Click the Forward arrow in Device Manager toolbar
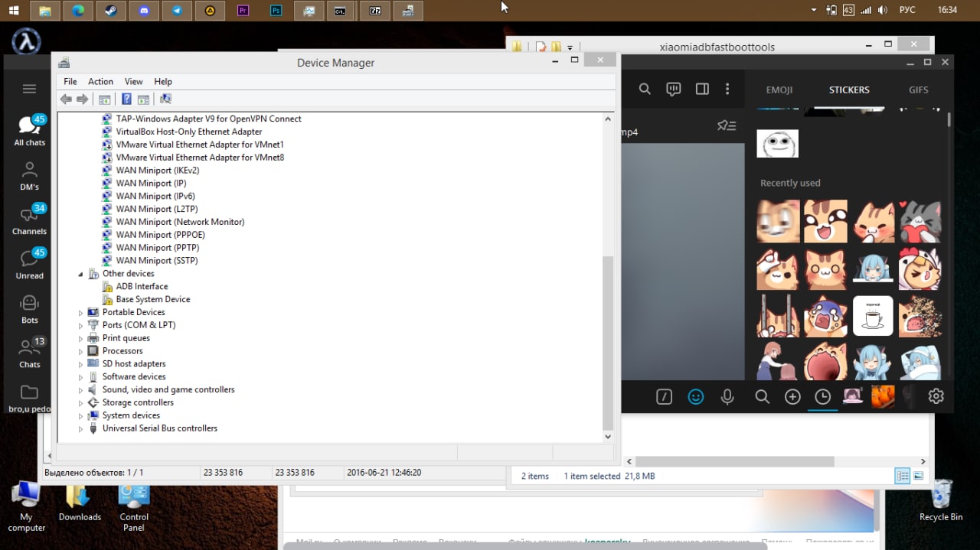This screenshot has height=550, width=980. point(82,99)
